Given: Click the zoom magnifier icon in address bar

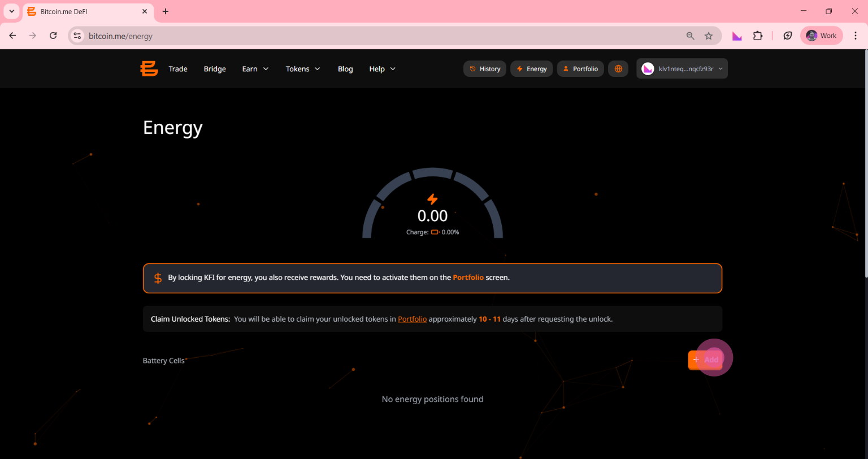Looking at the screenshot, I should coord(690,36).
